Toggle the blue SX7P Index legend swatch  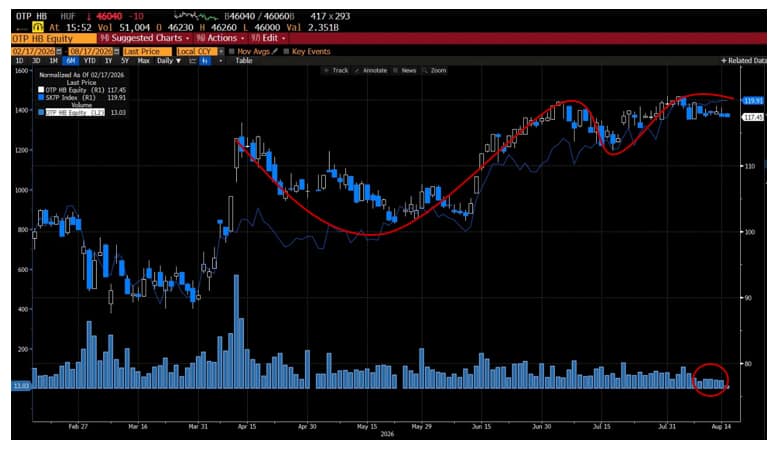click(x=41, y=98)
